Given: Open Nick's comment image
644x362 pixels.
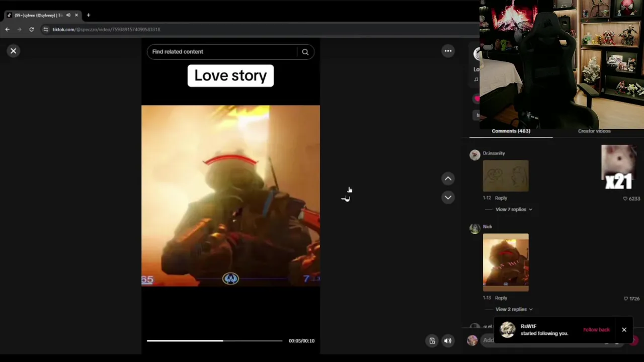Looking at the screenshot, I should pyautogui.click(x=506, y=262).
